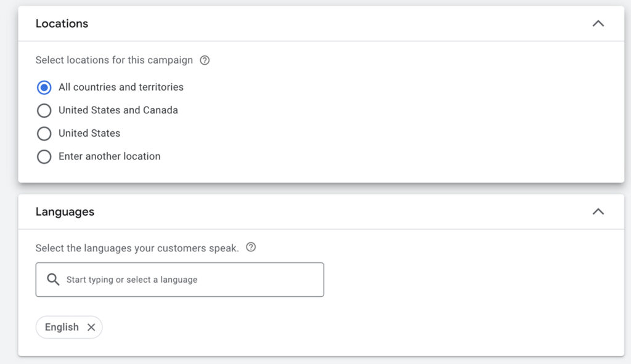Select the All countries and territories radio circle
The width and height of the screenshot is (631, 364).
pyautogui.click(x=44, y=87)
